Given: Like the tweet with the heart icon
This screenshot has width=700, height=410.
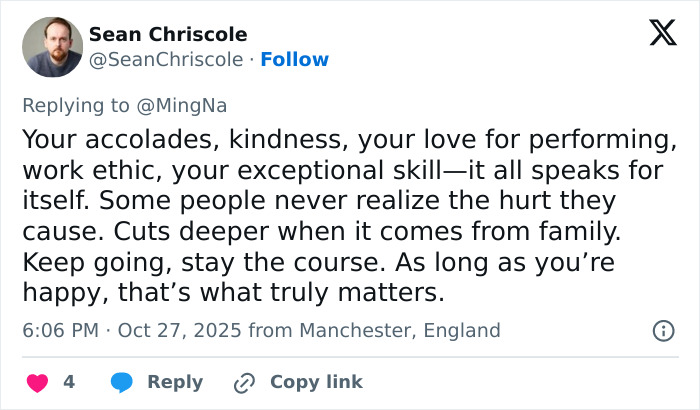Looking at the screenshot, I should 37,382.
